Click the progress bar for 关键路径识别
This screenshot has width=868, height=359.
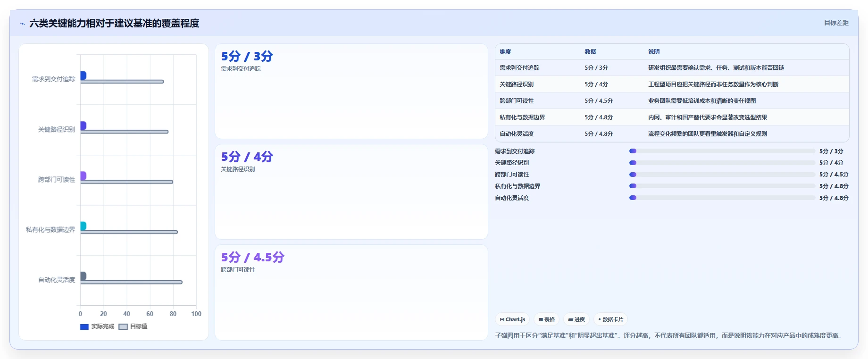coord(722,163)
